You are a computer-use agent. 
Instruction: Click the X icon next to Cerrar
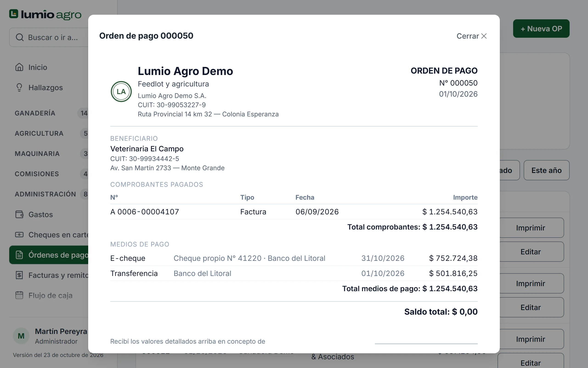pyautogui.click(x=484, y=36)
